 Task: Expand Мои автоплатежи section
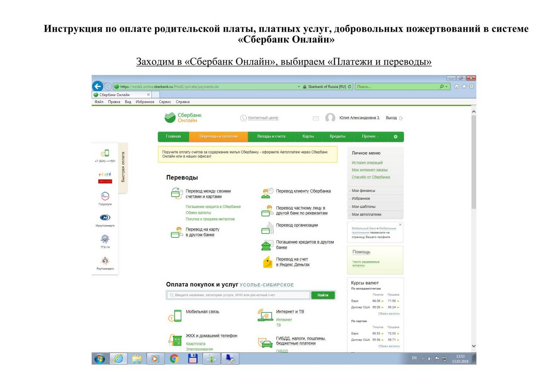click(x=375, y=214)
